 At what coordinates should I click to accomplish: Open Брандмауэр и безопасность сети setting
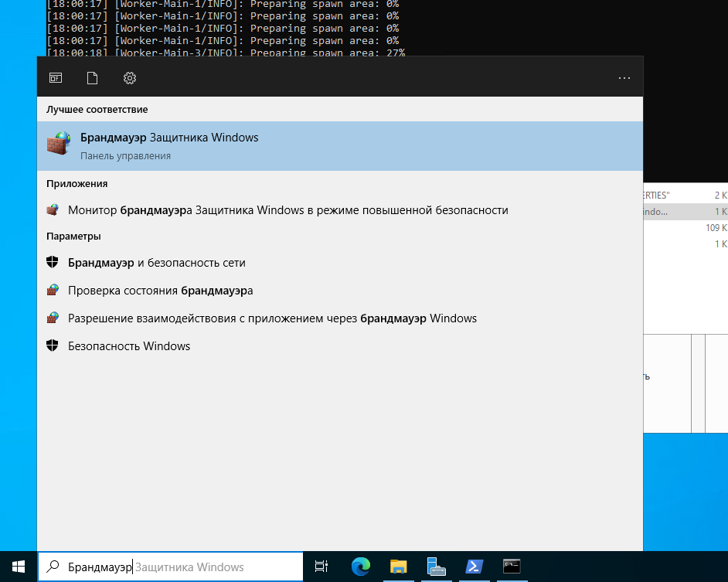coord(340,263)
